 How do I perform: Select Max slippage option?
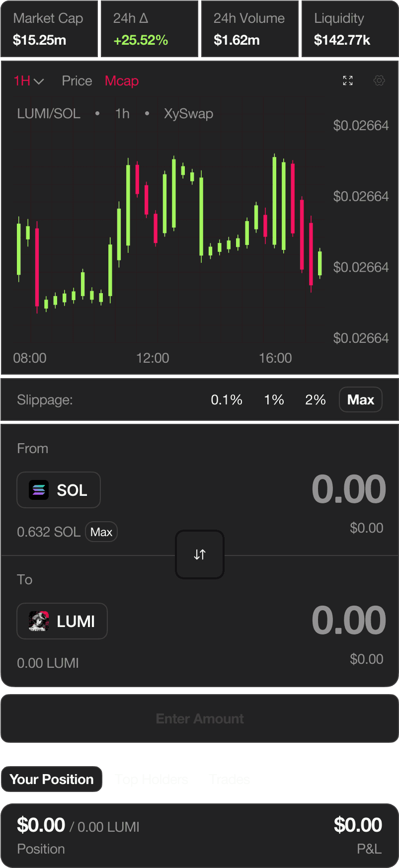pos(361,400)
